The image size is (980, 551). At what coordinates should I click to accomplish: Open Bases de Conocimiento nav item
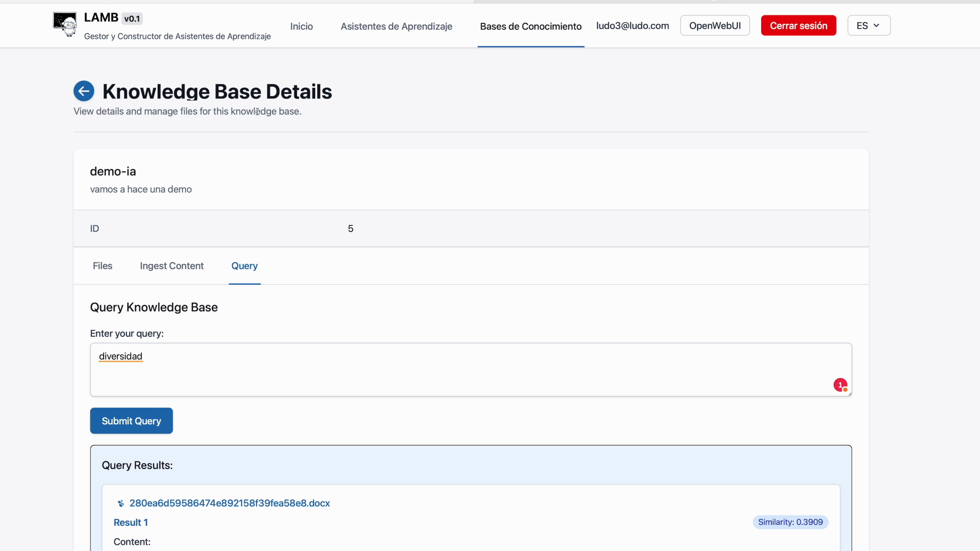tap(530, 26)
